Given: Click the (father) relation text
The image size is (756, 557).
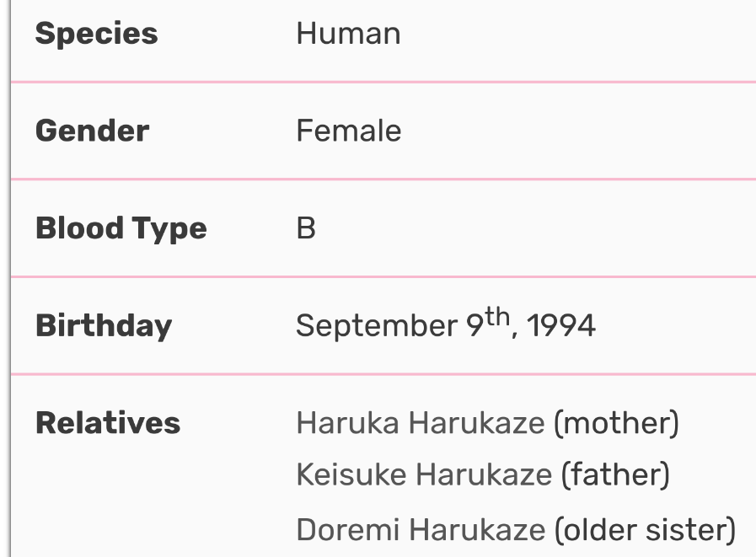Looking at the screenshot, I should click(x=615, y=476).
